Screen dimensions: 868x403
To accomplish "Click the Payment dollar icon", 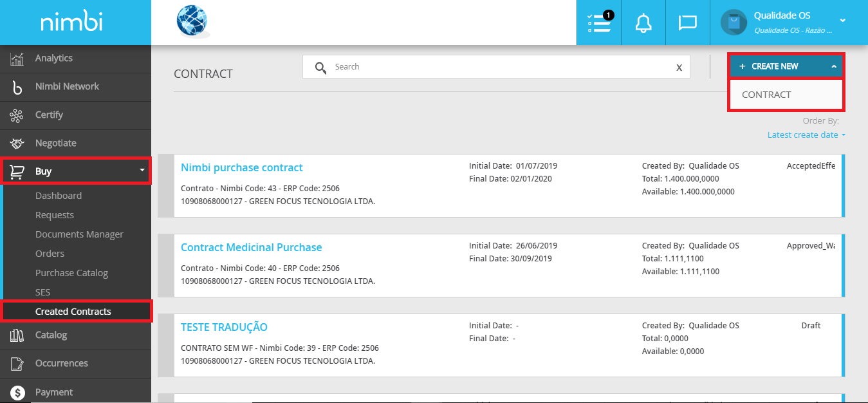I will [x=17, y=392].
